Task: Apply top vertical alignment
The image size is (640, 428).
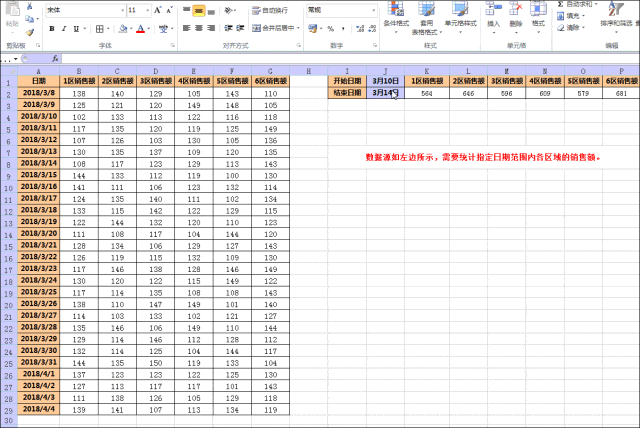Action: pos(187,10)
